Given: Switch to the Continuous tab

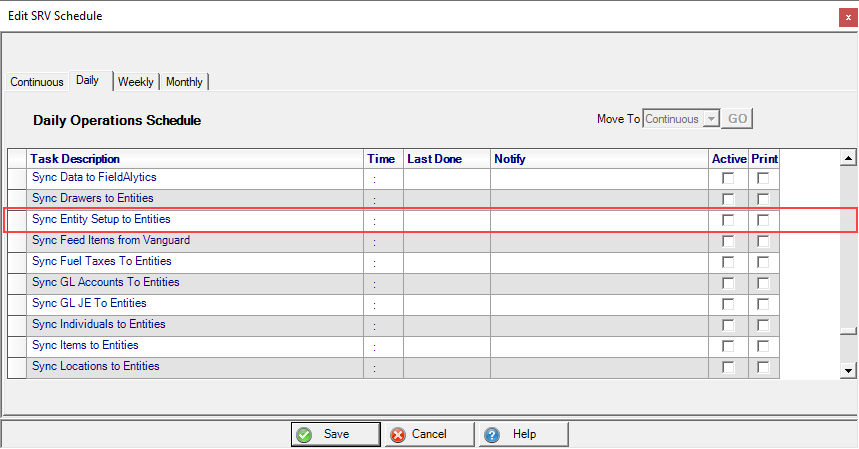Looking at the screenshot, I should point(37,82).
